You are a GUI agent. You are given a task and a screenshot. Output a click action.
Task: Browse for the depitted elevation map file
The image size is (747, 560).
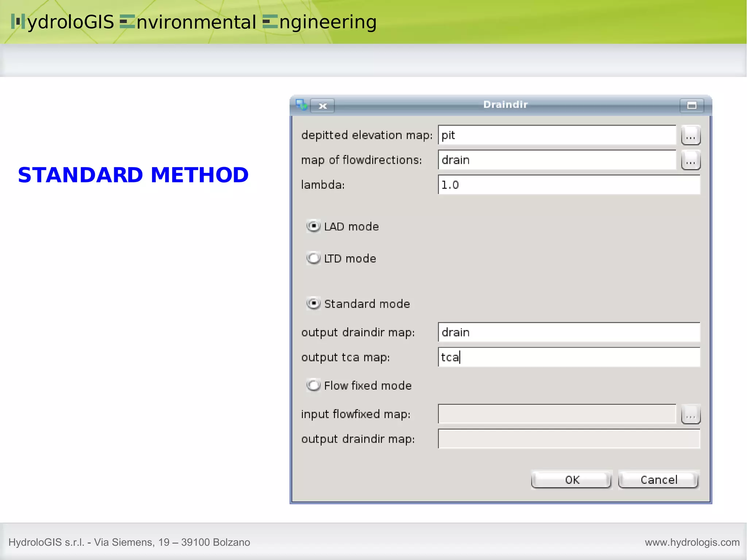pos(690,135)
